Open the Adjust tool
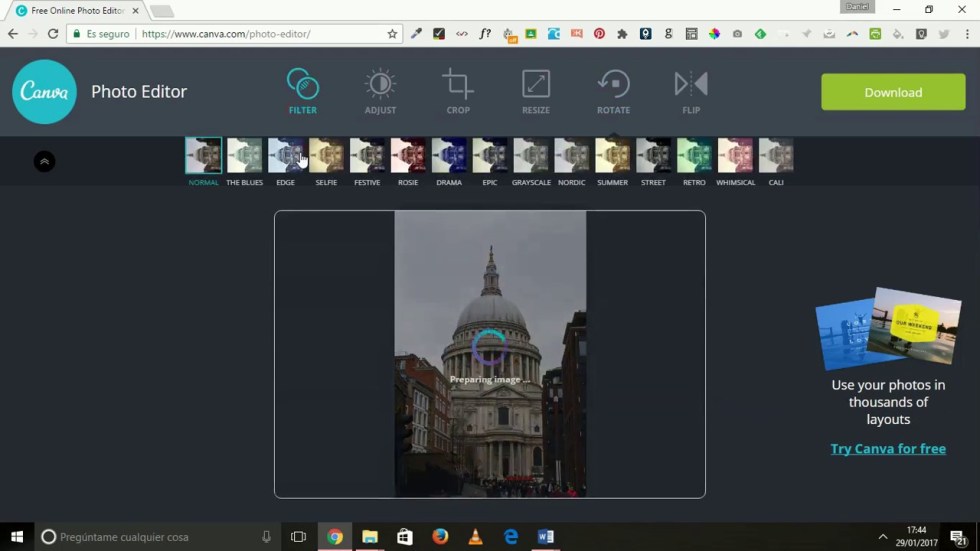This screenshot has width=980, height=551. click(x=380, y=85)
